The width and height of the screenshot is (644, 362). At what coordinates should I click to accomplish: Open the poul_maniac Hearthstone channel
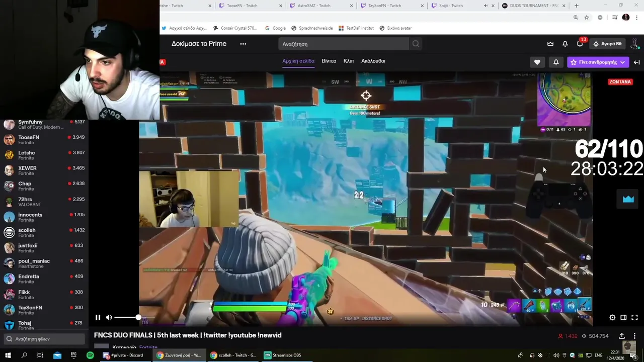pos(44,263)
